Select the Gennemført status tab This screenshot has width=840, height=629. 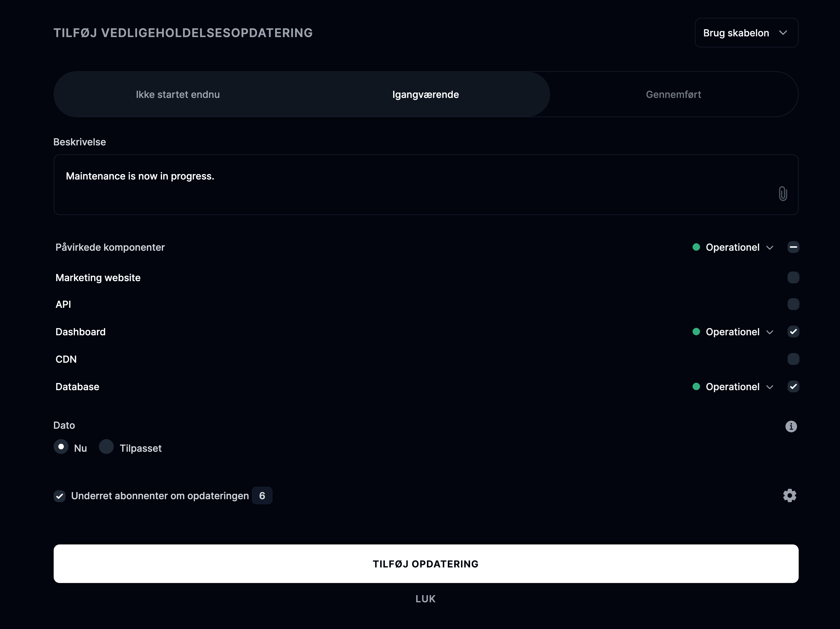673,94
